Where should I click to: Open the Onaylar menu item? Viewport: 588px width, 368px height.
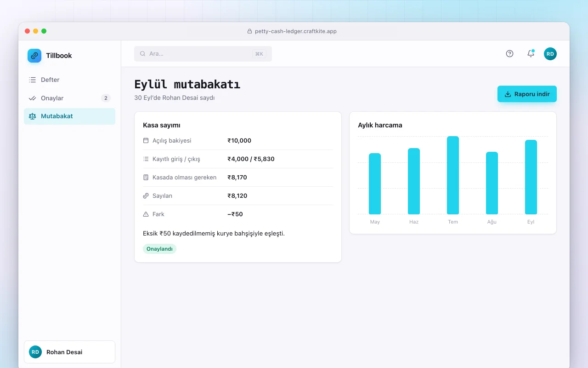(69, 98)
